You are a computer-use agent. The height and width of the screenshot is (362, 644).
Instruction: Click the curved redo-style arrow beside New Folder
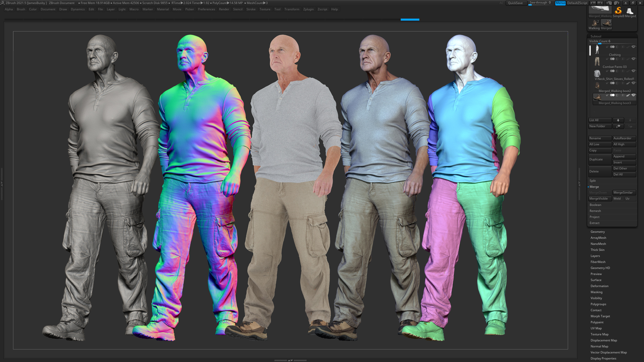click(x=618, y=126)
